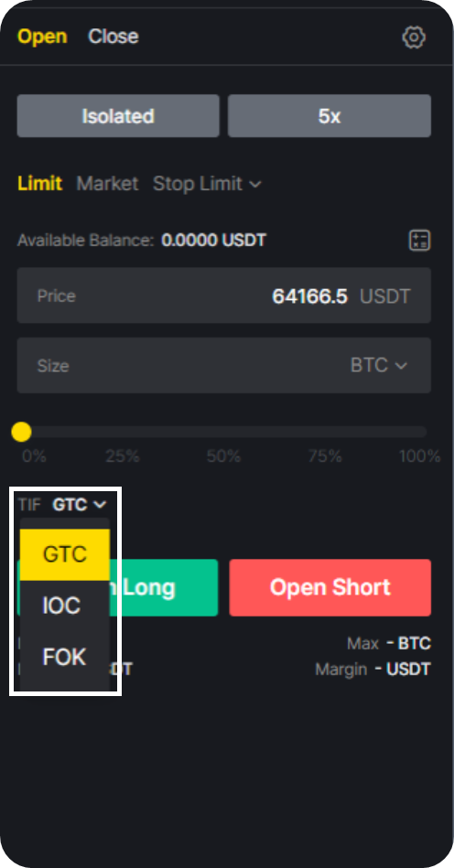Choose the Market order type
454x868 pixels.
pos(107,183)
